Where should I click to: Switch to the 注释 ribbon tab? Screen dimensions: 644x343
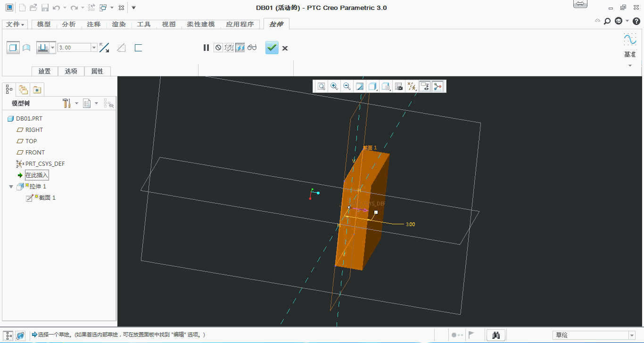pyautogui.click(x=94, y=24)
